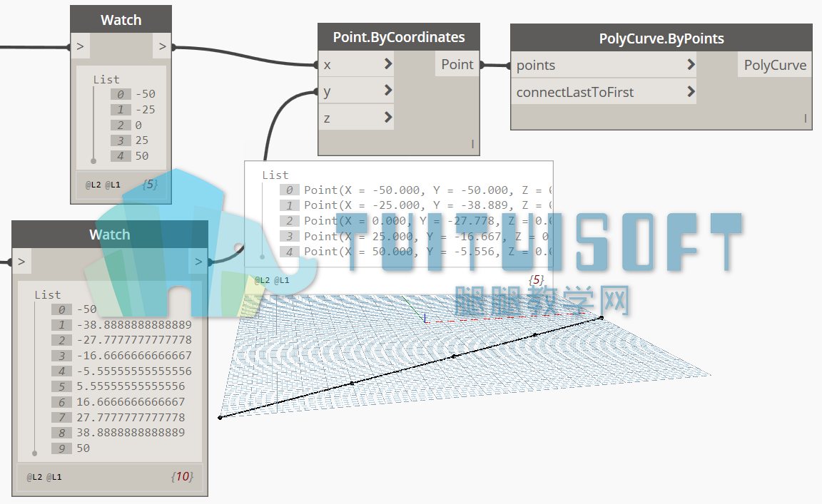
Task: Click the index 9 box in the Watch list
Action: click(61, 448)
